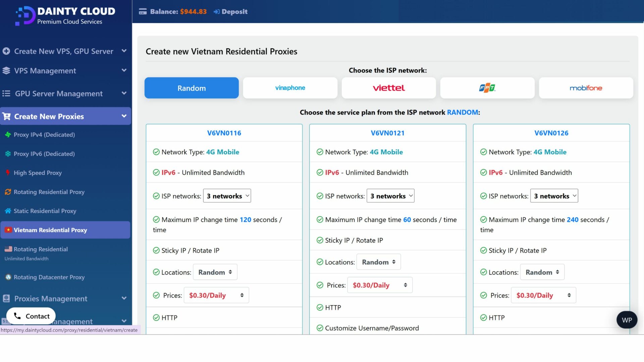This screenshot has height=362, width=644.
Task: Click the V6VN0126 plan title
Action: (551, 133)
